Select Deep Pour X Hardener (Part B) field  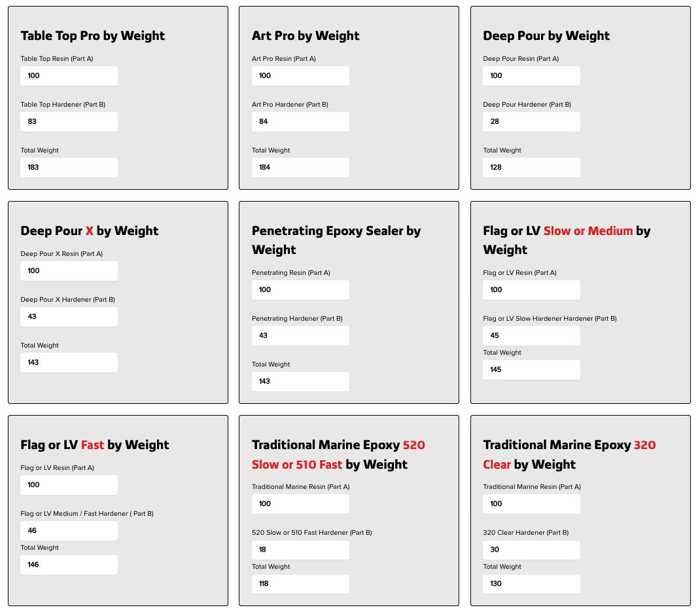[69, 317]
